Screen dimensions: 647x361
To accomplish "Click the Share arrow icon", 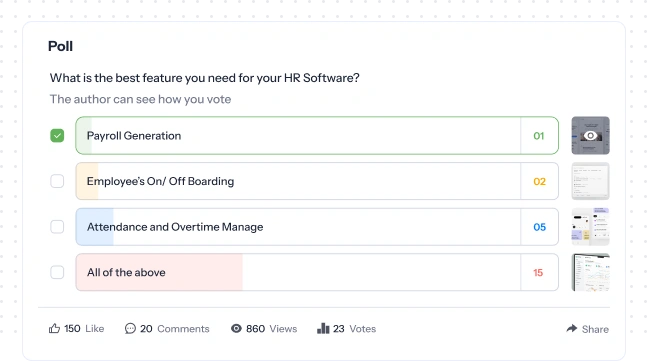I will tap(571, 328).
